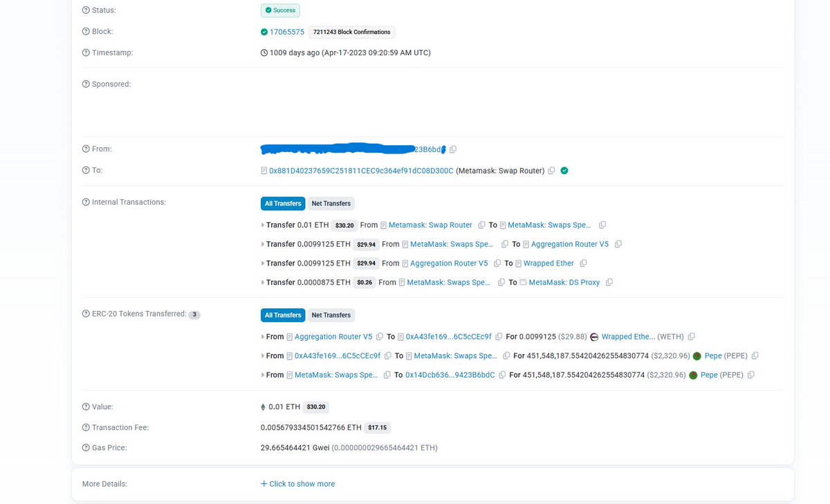The width and height of the screenshot is (830, 504).
Task: Click the help icon beside From
Action: [86, 149]
